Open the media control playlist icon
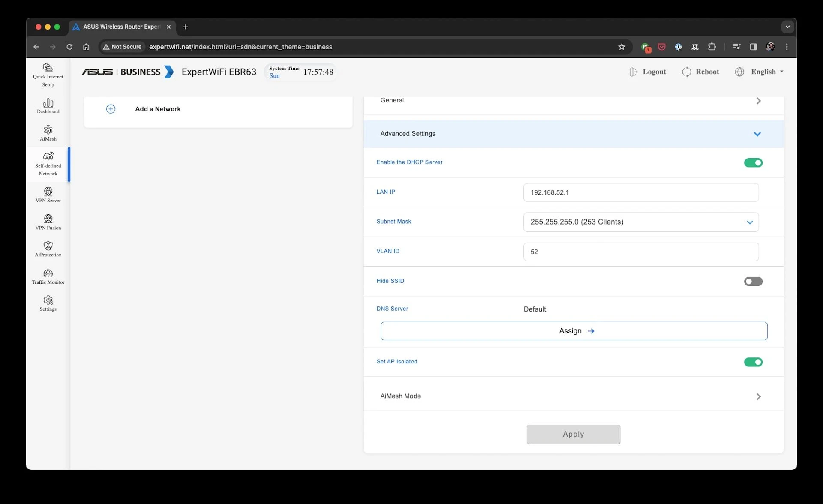The height and width of the screenshot is (504, 823). point(736,47)
